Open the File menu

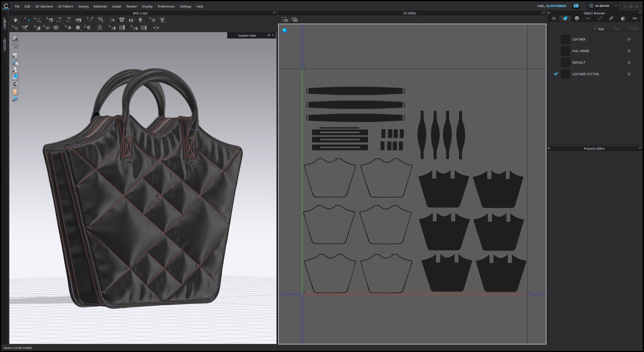tap(17, 6)
